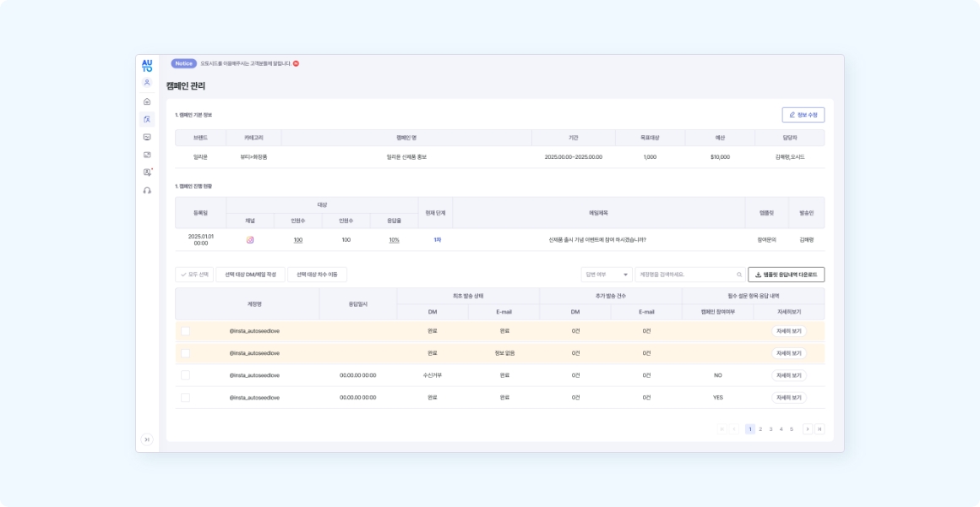The width and height of the screenshot is (980, 507).
Task: Select the last row's checkbox
Action: pyautogui.click(x=185, y=397)
